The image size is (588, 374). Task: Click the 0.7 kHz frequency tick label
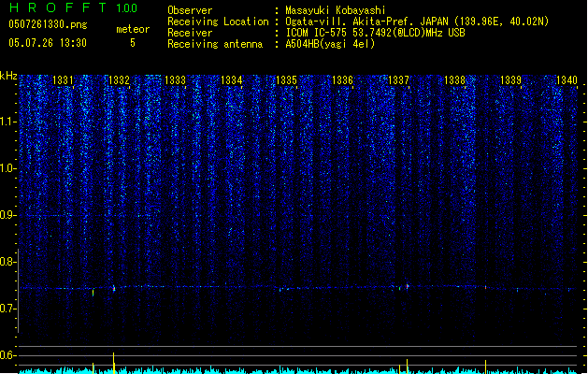(x=7, y=309)
